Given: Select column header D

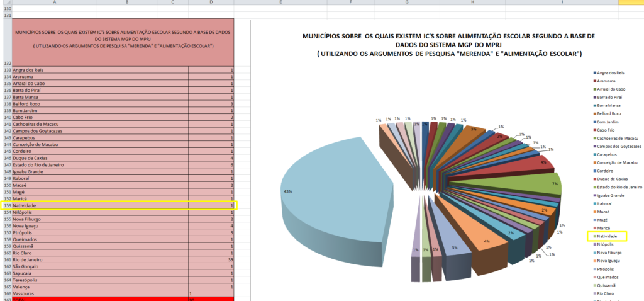Looking at the screenshot, I should [x=211, y=3].
